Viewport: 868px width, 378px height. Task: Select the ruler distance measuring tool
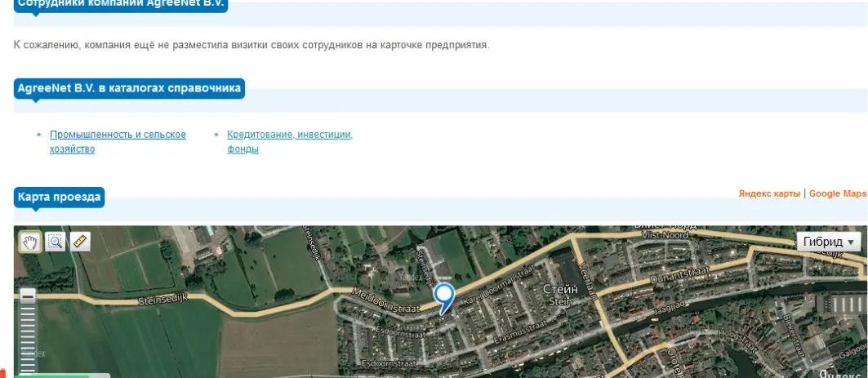click(79, 241)
